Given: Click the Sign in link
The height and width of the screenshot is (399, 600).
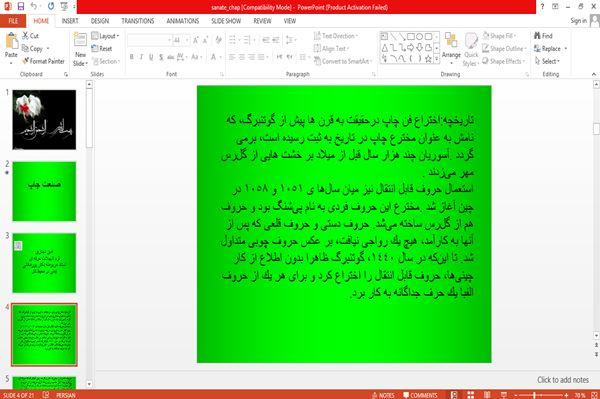Looking at the screenshot, I should [x=579, y=21].
